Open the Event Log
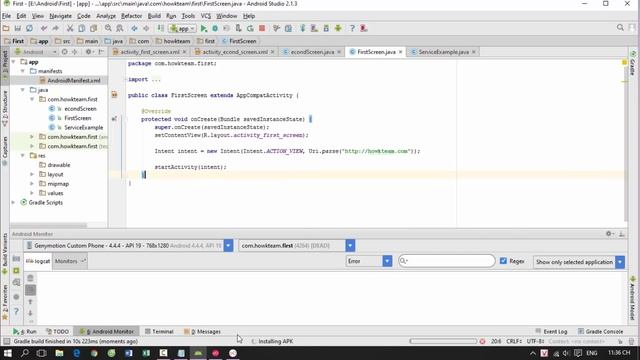The width and height of the screenshot is (640, 360). click(x=551, y=331)
